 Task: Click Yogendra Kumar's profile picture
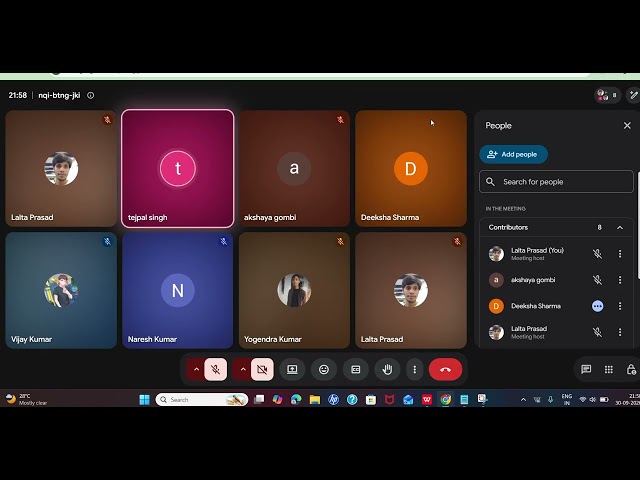pos(294,290)
